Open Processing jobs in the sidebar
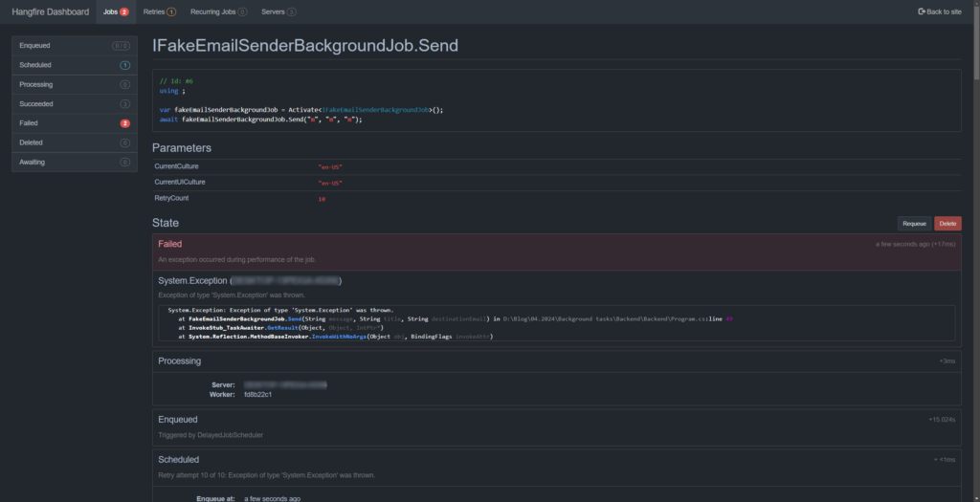This screenshot has width=980, height=502. point(74,84)
